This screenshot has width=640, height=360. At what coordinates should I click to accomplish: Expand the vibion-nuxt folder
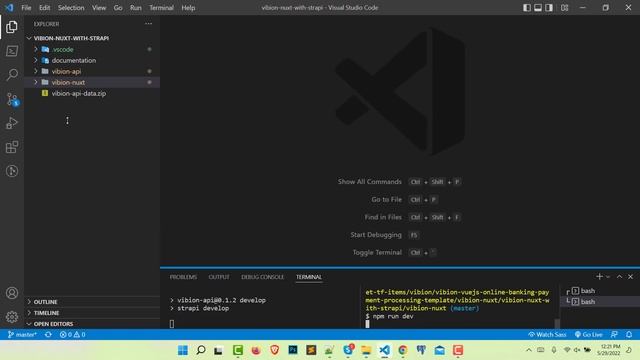92,82
